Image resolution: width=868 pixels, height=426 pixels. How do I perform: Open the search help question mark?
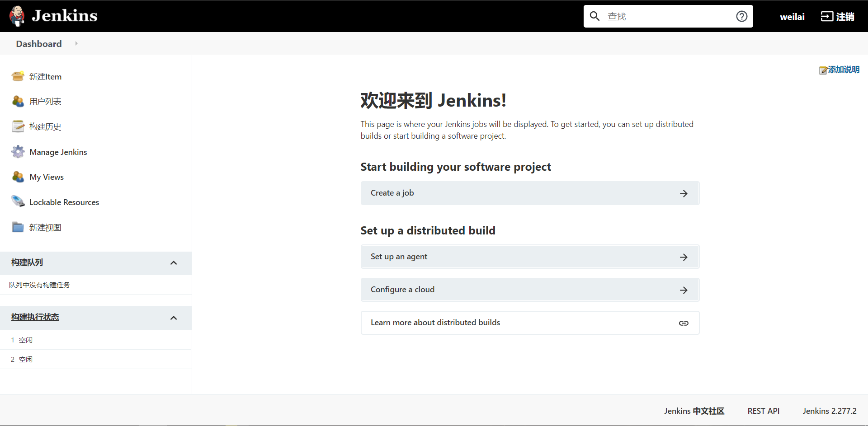point(741,16)
